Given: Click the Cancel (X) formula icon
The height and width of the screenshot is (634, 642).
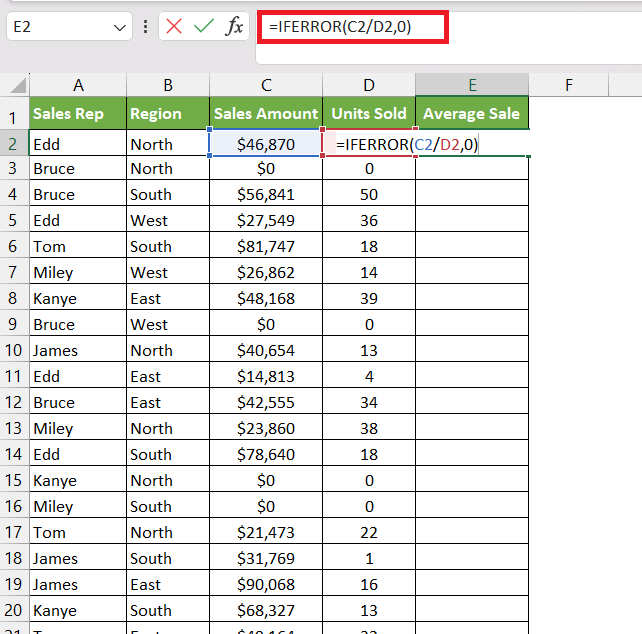Looking at the screenshot, I should pos(175,27).
